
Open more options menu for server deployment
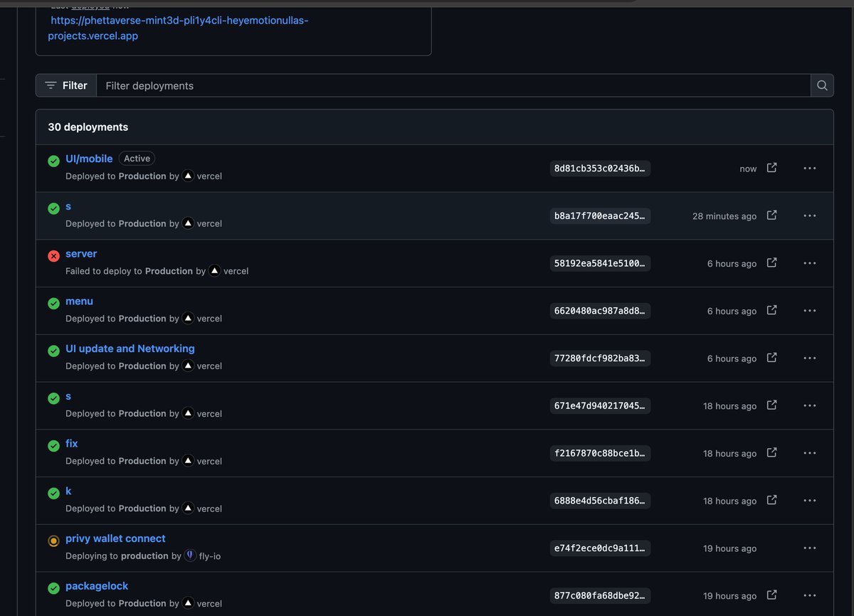coord(809,263)
